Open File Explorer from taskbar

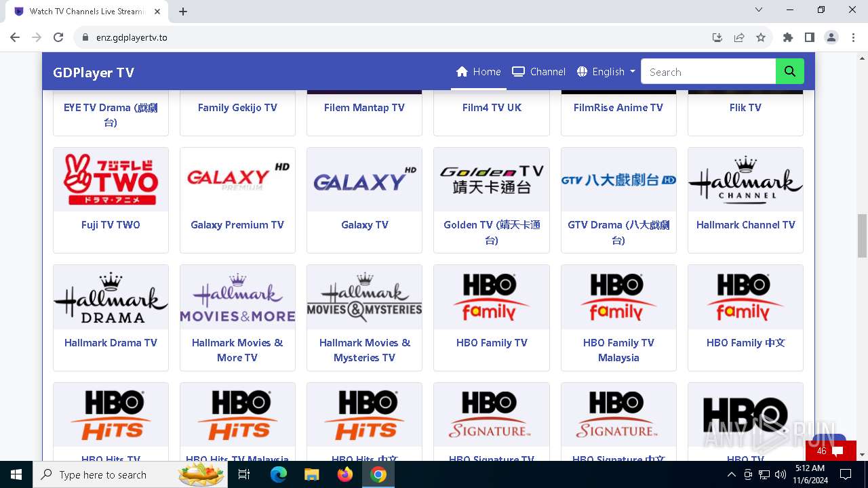(x=311, y=474)
